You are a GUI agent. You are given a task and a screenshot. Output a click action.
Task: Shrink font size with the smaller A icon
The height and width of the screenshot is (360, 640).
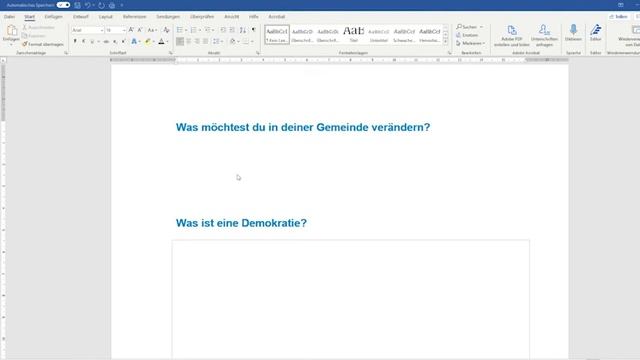click(140, 30)
